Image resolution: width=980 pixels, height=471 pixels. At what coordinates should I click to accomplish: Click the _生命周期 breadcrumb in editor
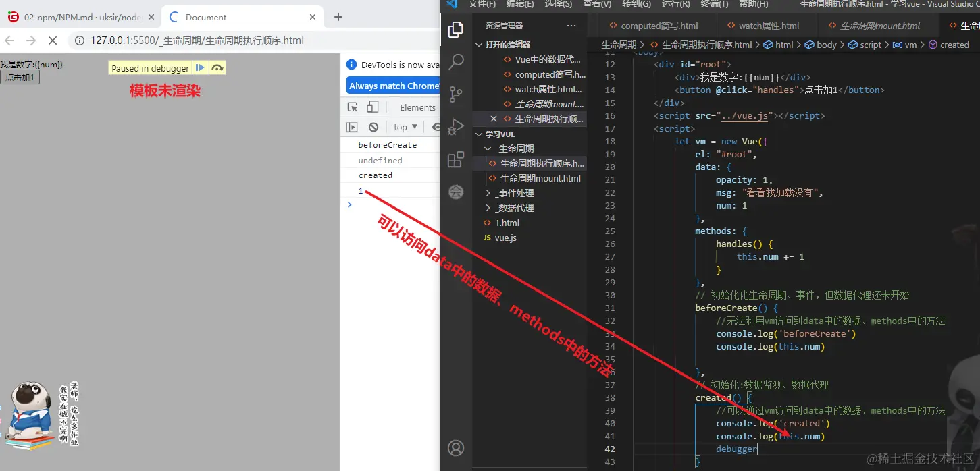[618, 45]
